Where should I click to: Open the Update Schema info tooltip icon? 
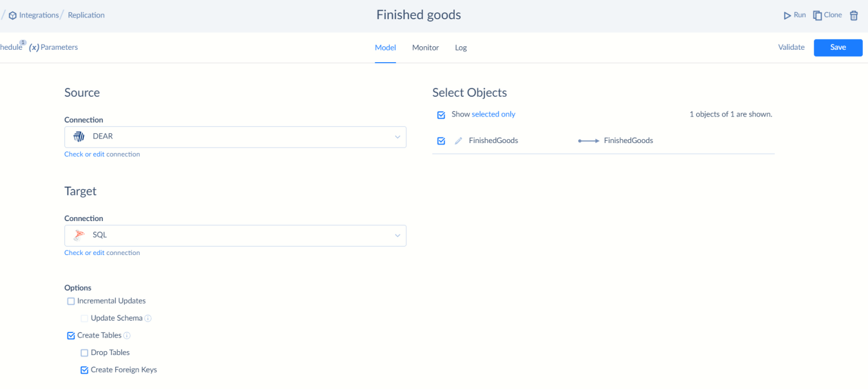(149, 318)
